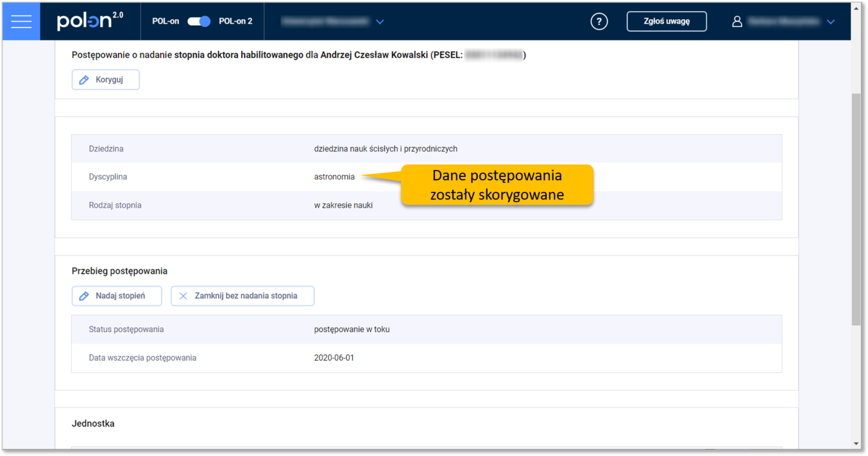This screenshot has height=456, width=868.
Task: Select the habilitation proceeding title text
Action: click(299, 55)
